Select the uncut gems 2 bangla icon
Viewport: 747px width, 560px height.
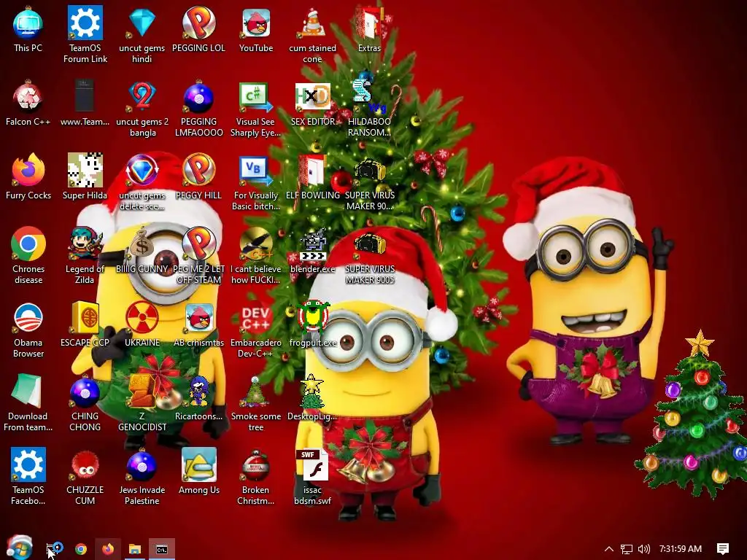point(142,109)
